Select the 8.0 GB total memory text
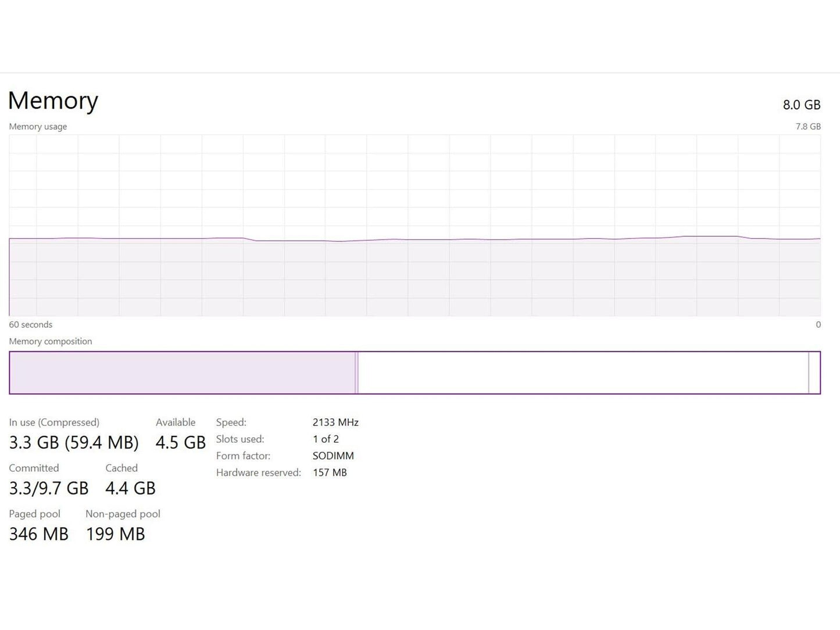This screenshot has width=840, height=630. click(x=801, y=105)
